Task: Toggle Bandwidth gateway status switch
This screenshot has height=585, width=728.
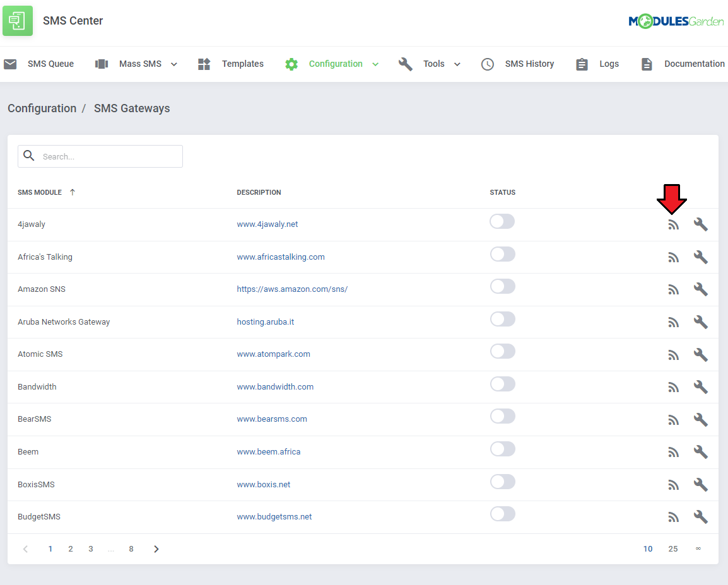Action: pyautogui.click(x=502, y=384)
